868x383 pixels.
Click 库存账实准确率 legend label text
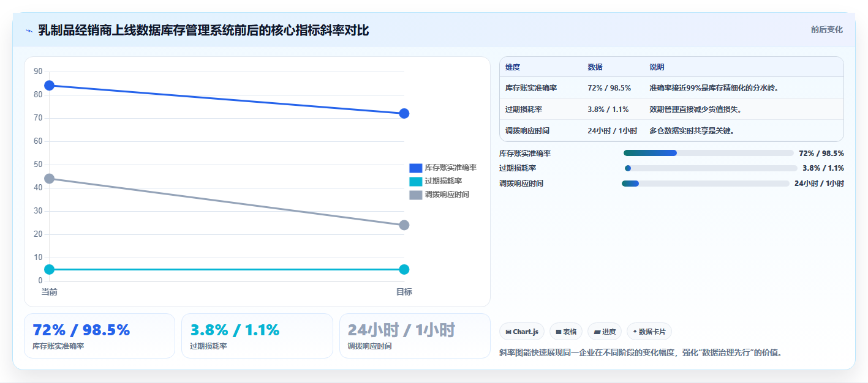pyautogui.click(x=451, y=168)
